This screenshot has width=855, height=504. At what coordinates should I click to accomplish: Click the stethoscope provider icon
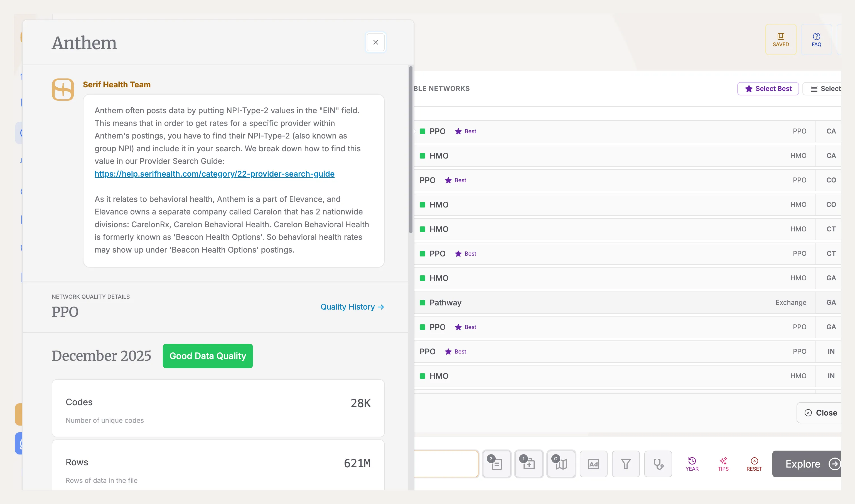click(x=658, y=464)
